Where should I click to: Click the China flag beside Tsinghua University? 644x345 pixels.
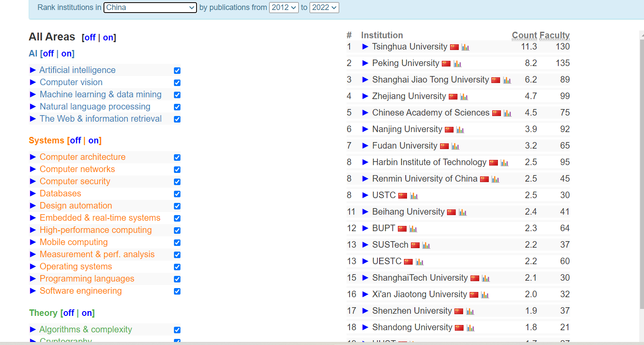point(454,47)
